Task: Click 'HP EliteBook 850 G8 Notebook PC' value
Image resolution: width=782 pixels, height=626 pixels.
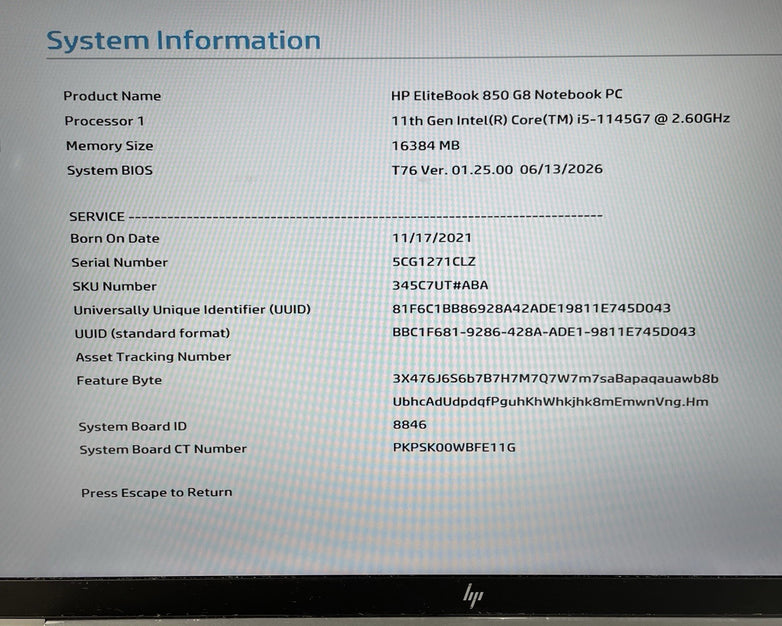Action: 507,95
